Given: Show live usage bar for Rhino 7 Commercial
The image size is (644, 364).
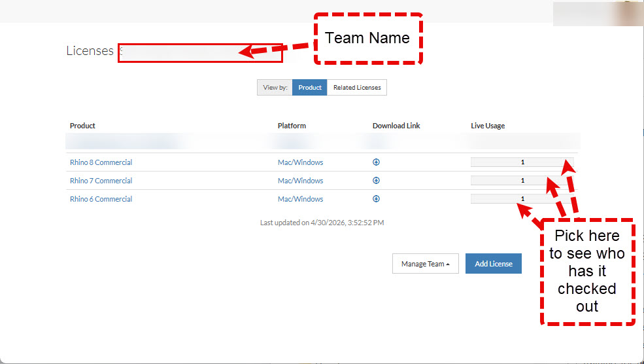Looking at the screenshot, I should click(522, 180).
